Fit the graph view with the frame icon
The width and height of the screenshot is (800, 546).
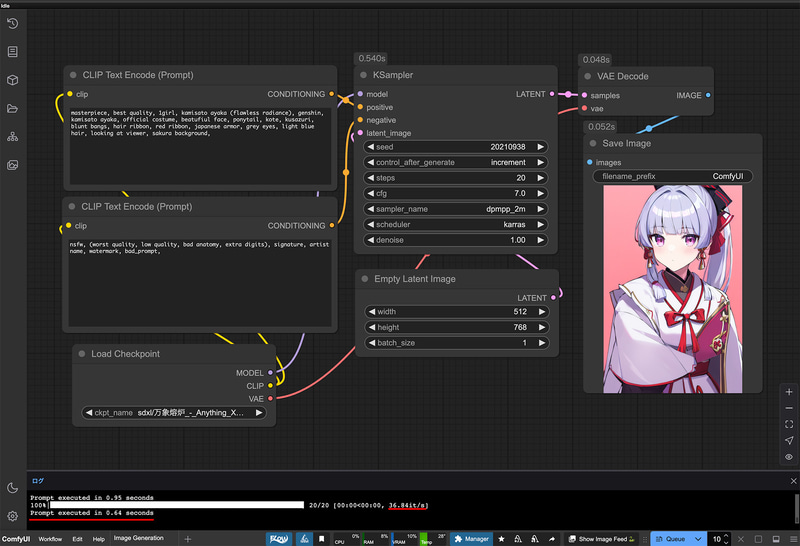[x=789, y=424]
